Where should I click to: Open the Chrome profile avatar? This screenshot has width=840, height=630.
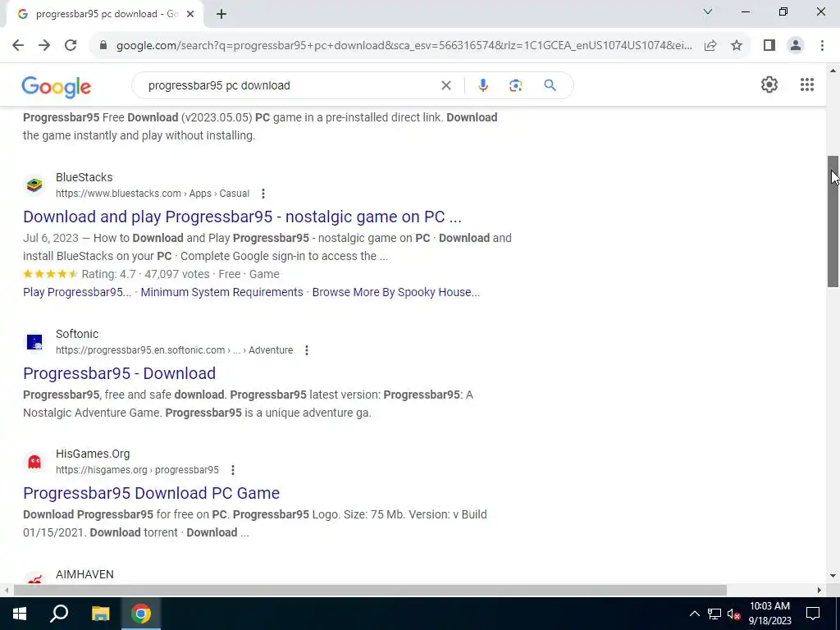tap(796, 45)
